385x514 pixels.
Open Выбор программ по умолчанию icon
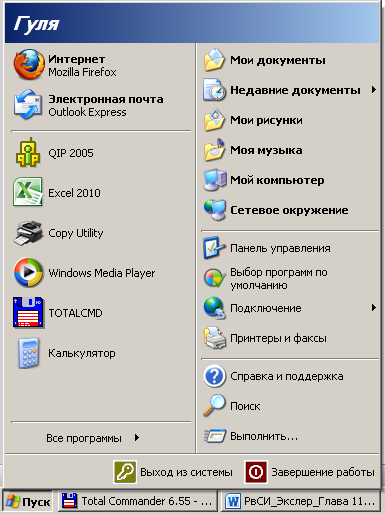[215, 278]
